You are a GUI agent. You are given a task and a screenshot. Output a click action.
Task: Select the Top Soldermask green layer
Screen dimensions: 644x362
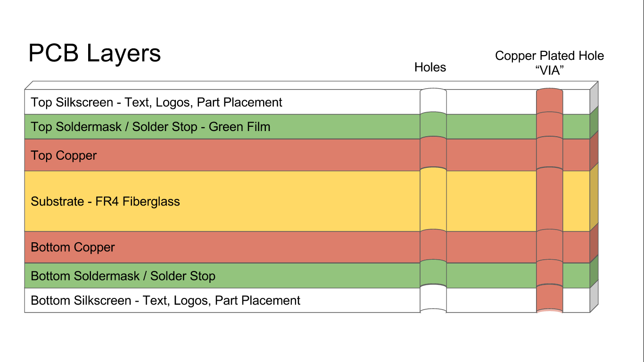[x=151, y=127]
